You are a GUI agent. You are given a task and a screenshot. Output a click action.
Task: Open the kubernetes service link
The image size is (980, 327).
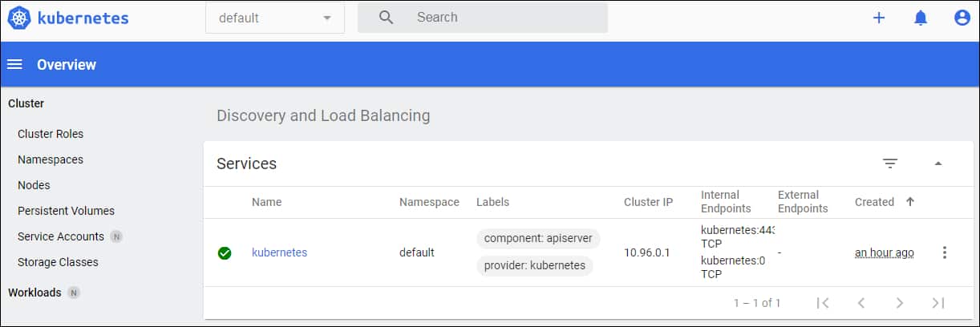point(279,252)
